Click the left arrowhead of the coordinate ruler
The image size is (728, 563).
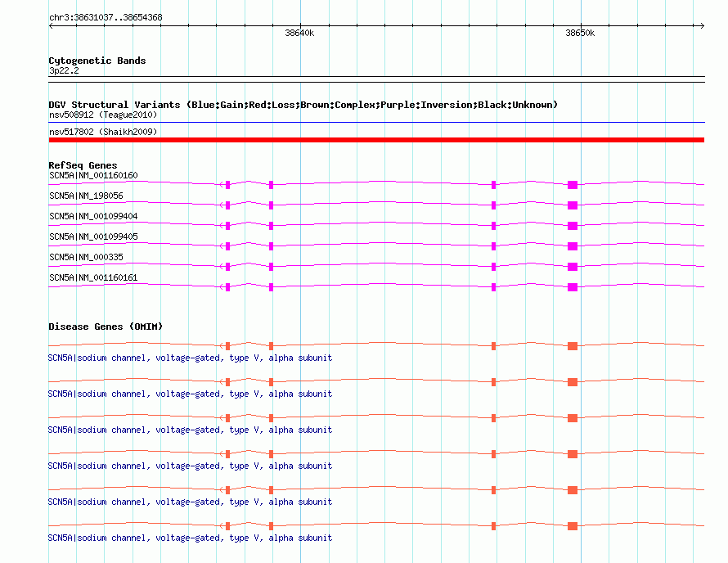point(51,25)
